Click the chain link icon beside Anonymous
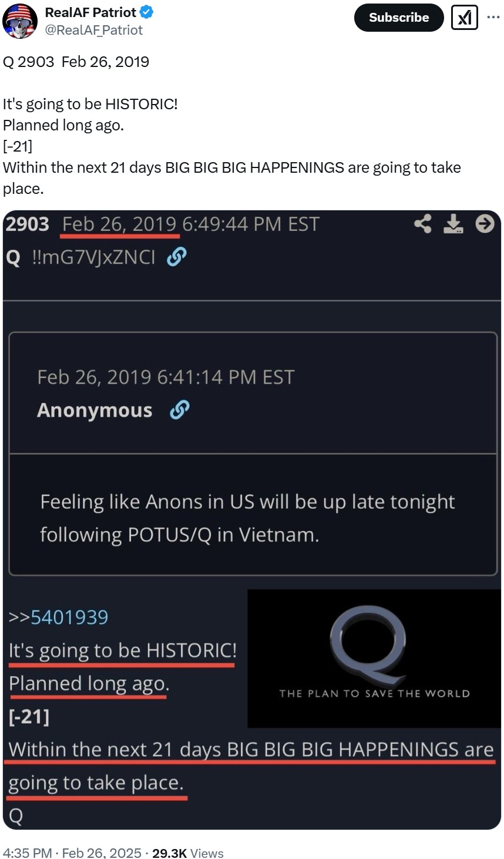 pos(179,410)
